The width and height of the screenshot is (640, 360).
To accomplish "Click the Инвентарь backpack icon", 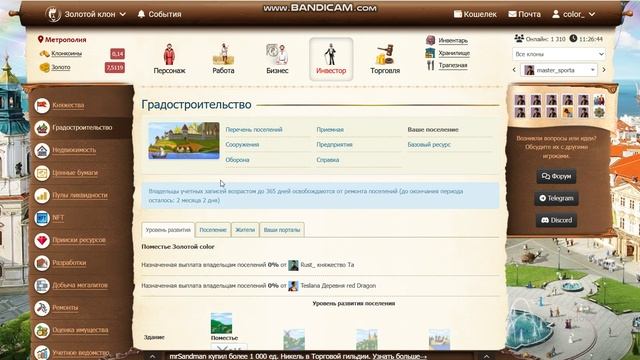I will (x=430, y=40).
